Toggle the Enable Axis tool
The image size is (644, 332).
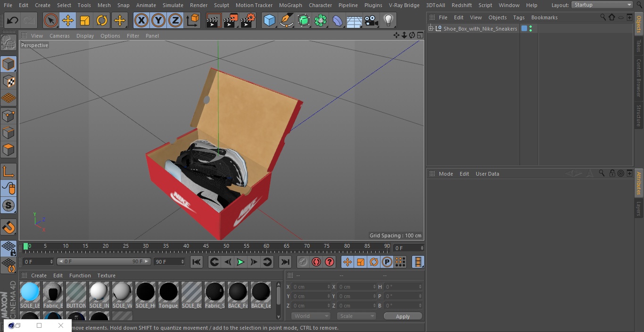pos(8,171)
